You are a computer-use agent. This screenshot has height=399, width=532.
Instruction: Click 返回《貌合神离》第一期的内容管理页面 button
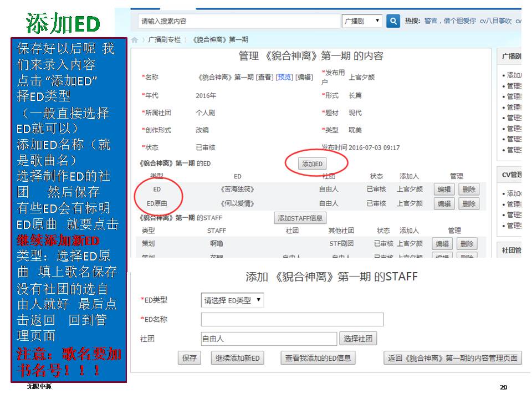[x=453, y=358]
